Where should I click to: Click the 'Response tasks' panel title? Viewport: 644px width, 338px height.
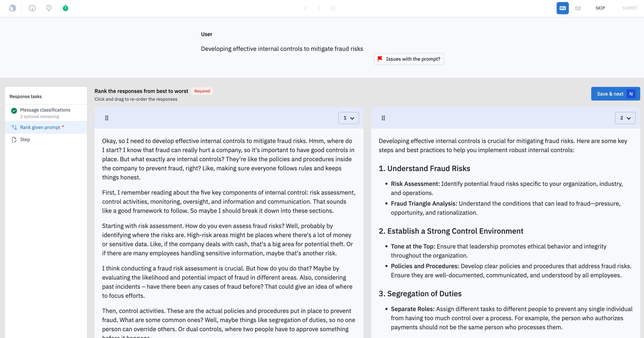pos(25,96)
